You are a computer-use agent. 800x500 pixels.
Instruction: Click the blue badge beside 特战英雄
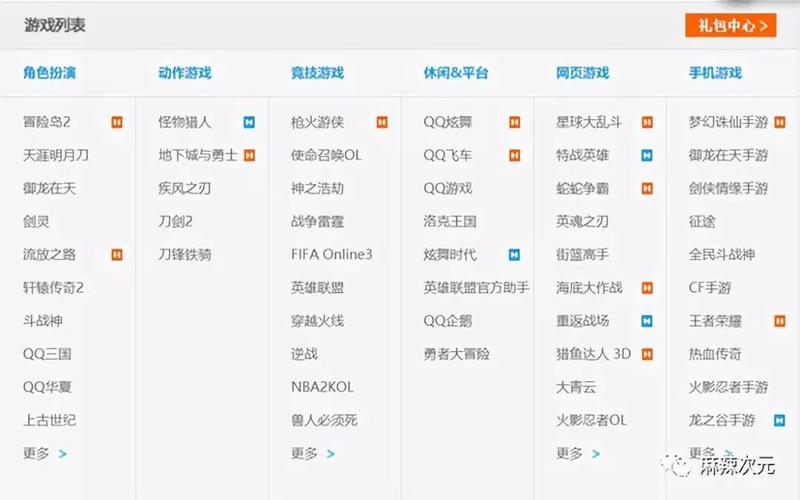coord(647,155)
